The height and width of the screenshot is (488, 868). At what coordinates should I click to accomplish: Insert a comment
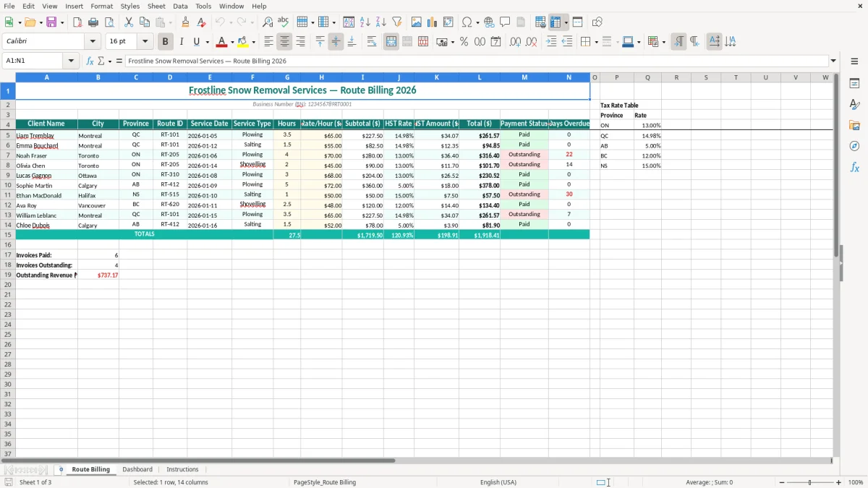[x=505, y=22]
